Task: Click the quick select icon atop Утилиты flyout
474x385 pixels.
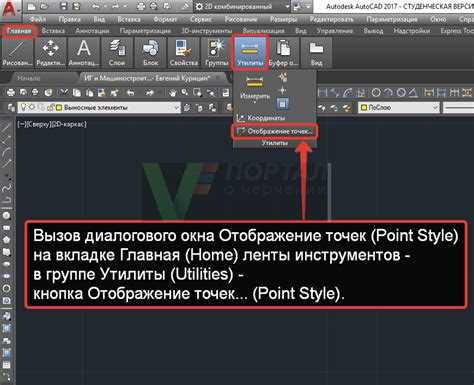Action: (283, 78)
